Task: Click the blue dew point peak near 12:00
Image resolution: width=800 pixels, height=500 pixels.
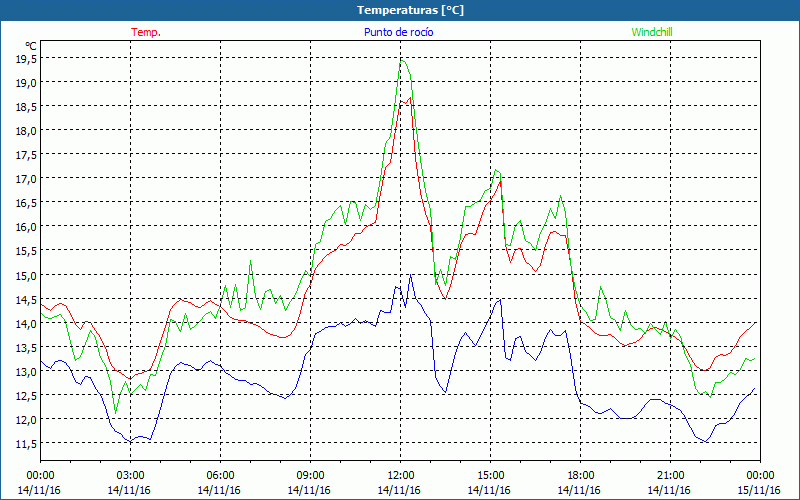Action: pyautogui.click(x=410, y=276)
